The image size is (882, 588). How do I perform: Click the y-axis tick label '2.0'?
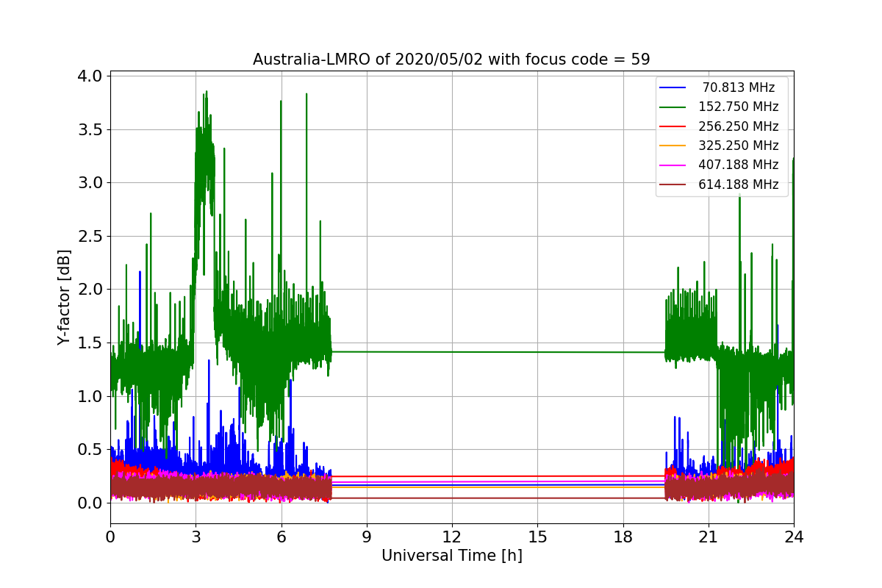pyautogui.click(x=91, y=289)
